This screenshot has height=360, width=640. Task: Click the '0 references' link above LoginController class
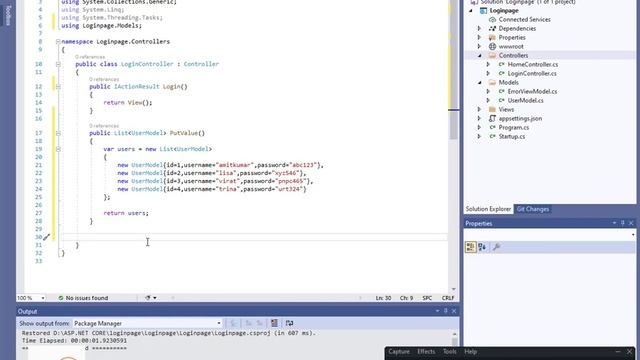(x=90, y=57)
